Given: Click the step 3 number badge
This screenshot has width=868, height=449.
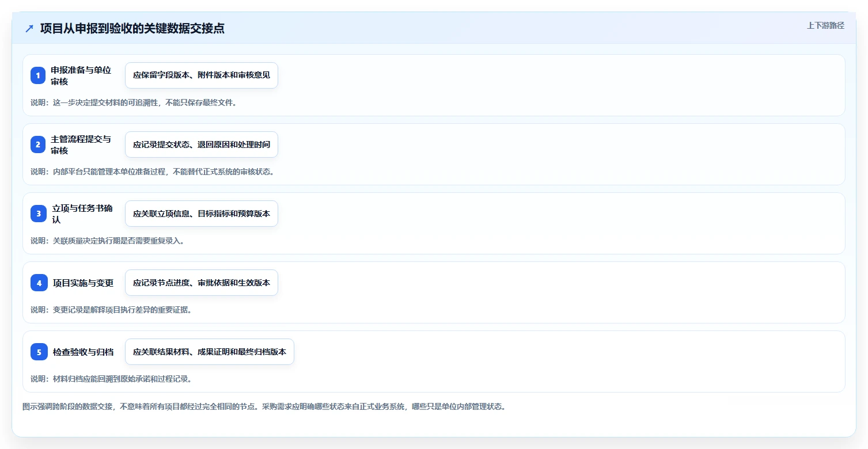Looking at the screenshot, I should point(39,214).
